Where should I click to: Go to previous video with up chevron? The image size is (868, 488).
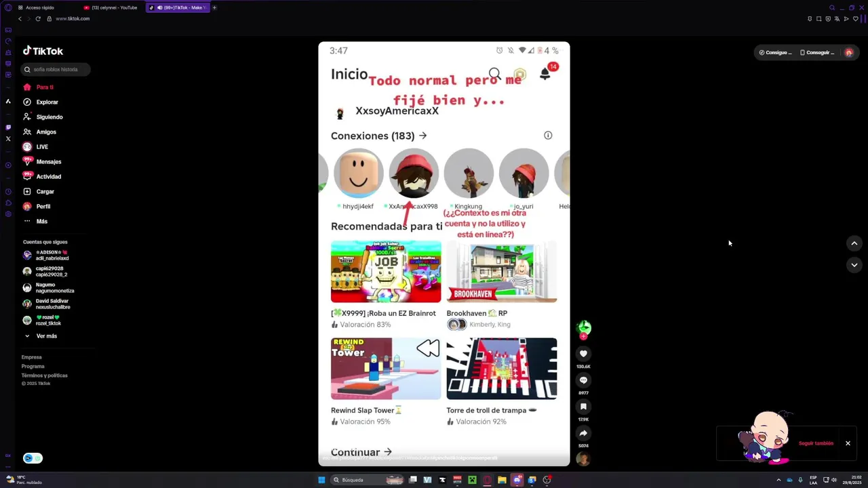(x=854, y=243)
